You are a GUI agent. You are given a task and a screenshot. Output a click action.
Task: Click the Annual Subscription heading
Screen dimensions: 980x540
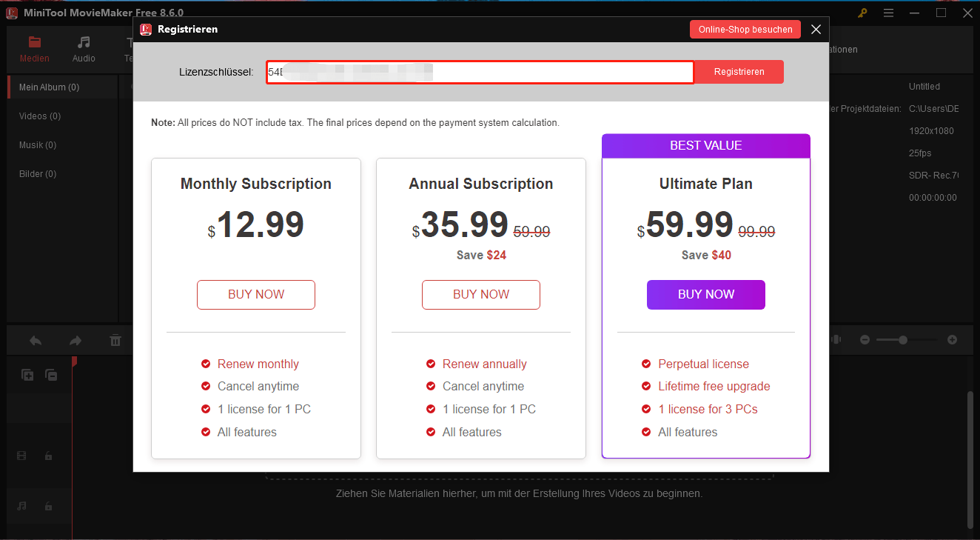pos(481,184)
